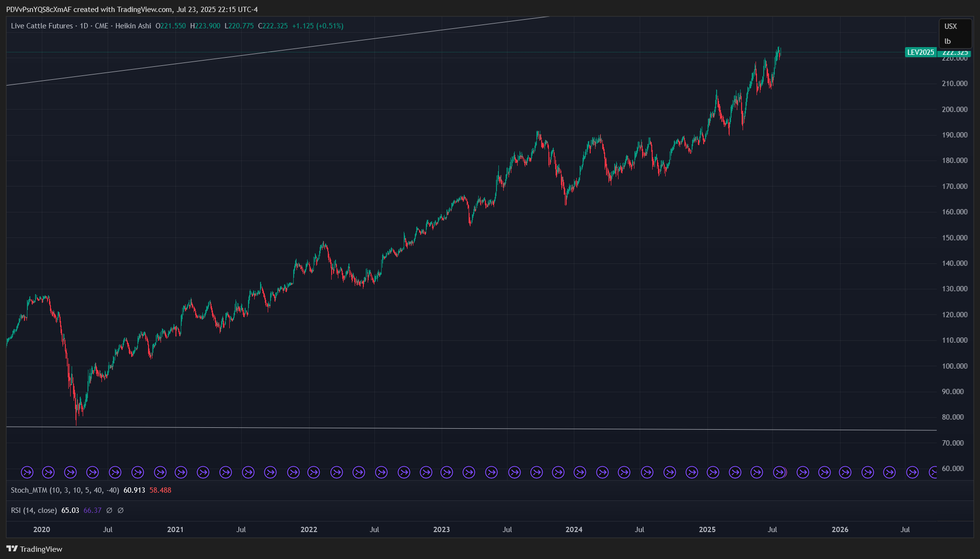Click RSI value 65.03

coord(70,510)
